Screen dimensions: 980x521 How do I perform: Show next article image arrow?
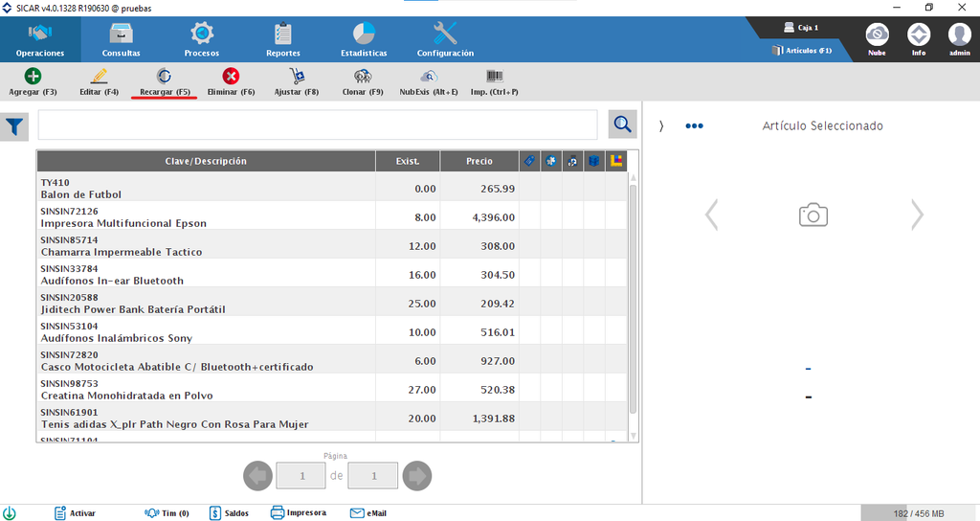tap(917, 215)
